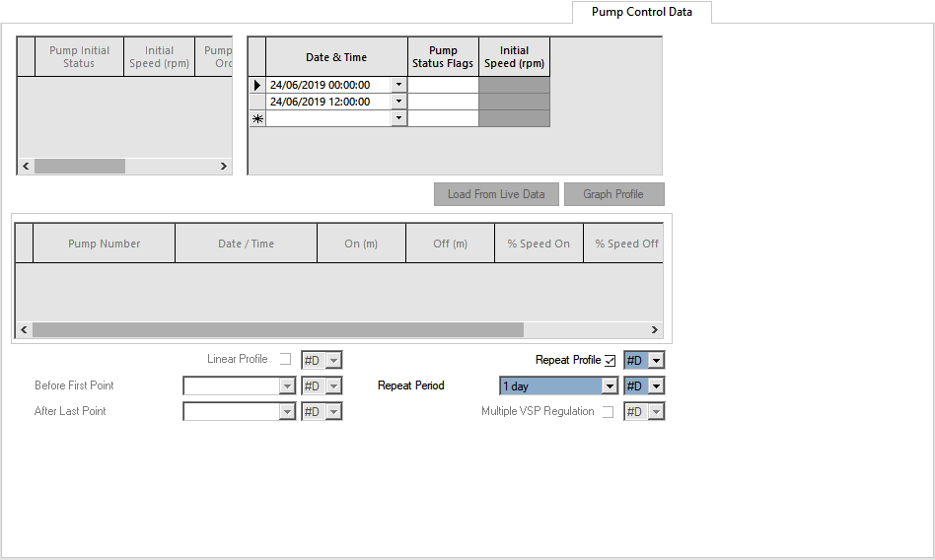
Task: Click Initial Speed (rpm) cell for 12:00:00 row
Action: pos(514,102)
